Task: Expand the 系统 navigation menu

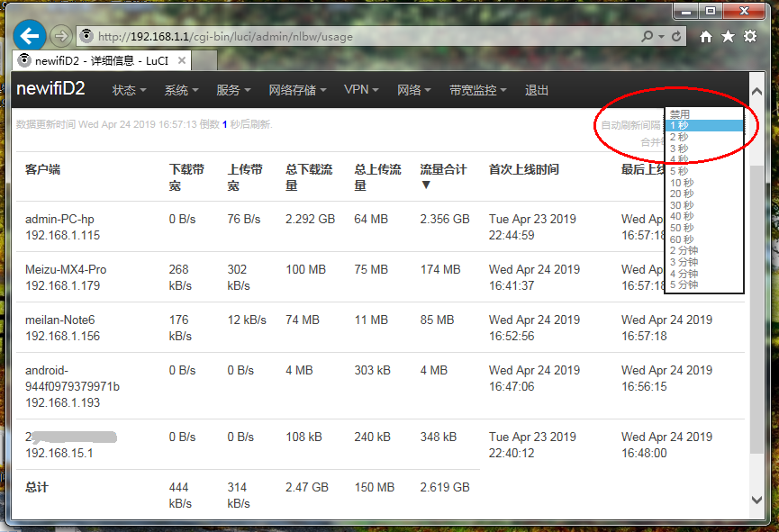Action: click(x=181, y=91)
